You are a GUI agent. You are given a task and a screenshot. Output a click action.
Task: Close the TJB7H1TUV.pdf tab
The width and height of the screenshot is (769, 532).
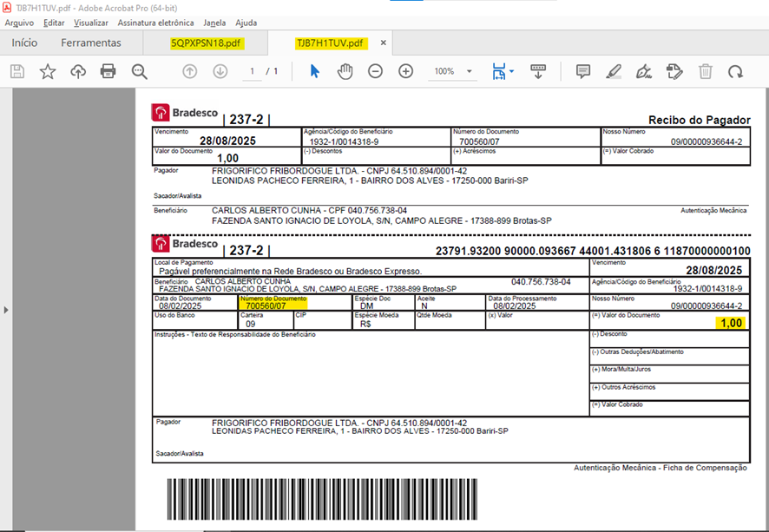[384, 43]
